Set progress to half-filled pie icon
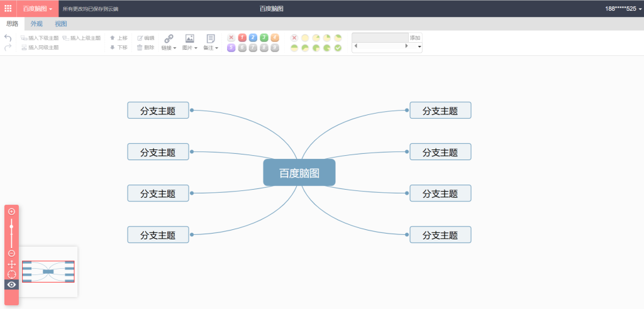The width and height of the screenshot is (644, 309). [294, 48]
